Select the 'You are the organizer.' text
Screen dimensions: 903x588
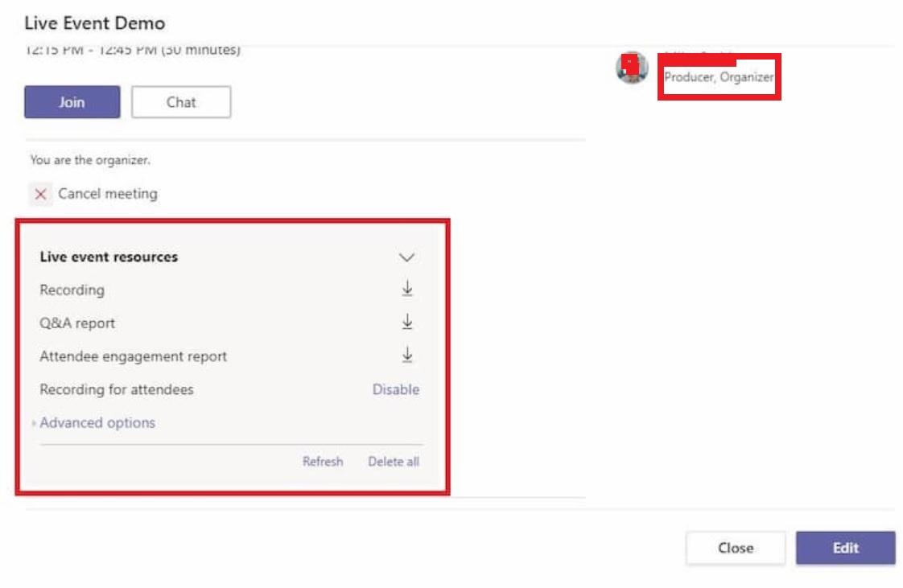click(90, 160)
